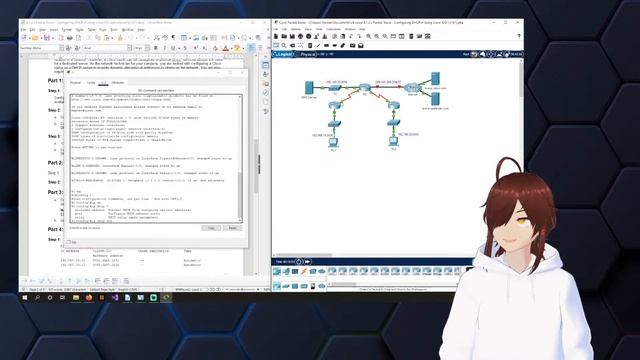Click the zoom slider in Writer status bar

(x=242, y=289)
